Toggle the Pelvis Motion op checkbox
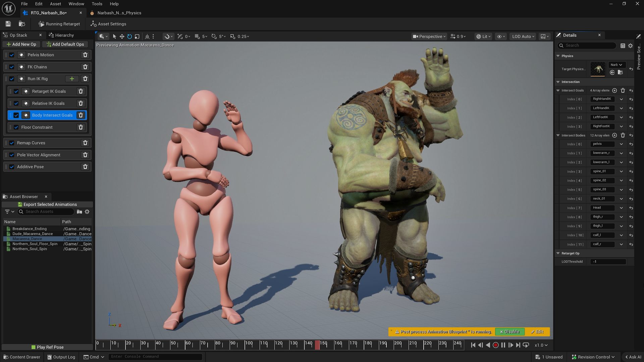Image resolution: width=644 pixels, height=362 pixels. click(x=12, y=55)
